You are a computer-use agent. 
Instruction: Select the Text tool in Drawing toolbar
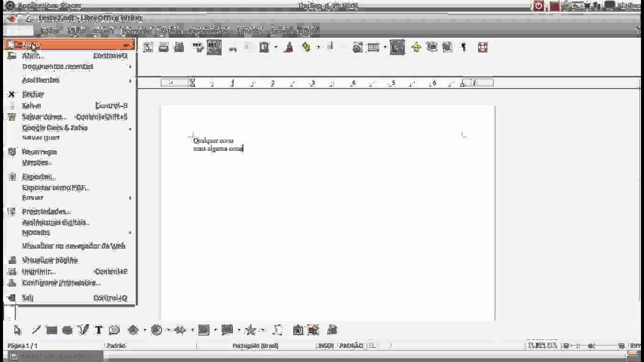99,330
